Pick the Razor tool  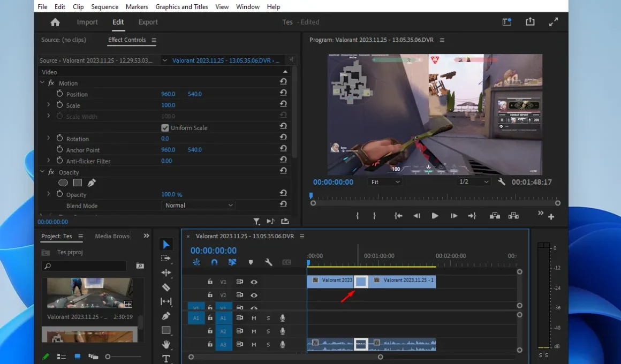coord(166,287)
